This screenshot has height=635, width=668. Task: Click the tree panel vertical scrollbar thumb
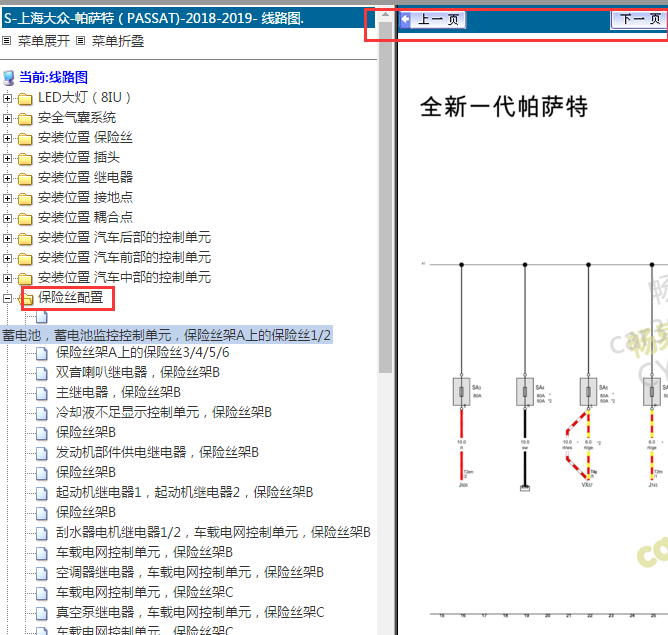pos(386,197)
